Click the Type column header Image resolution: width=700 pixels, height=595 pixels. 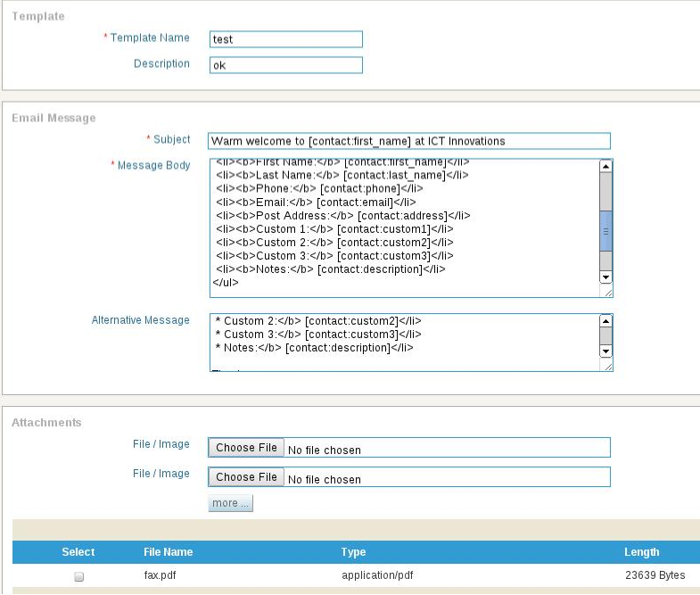[x=353, y=551]
